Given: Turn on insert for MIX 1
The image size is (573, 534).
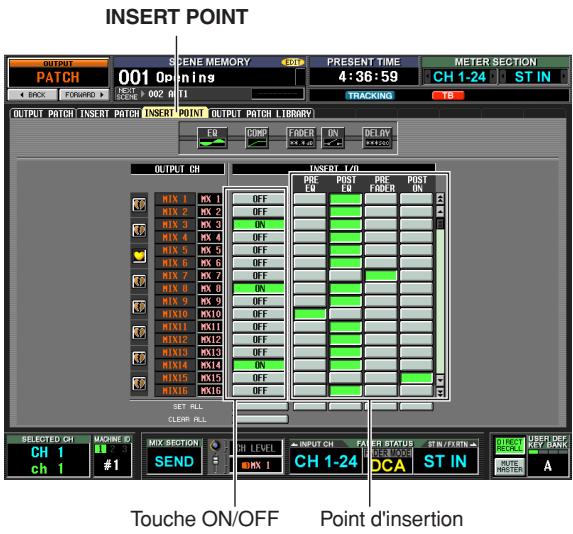Looking at the screenshot, I should click(x=259, y=199).
